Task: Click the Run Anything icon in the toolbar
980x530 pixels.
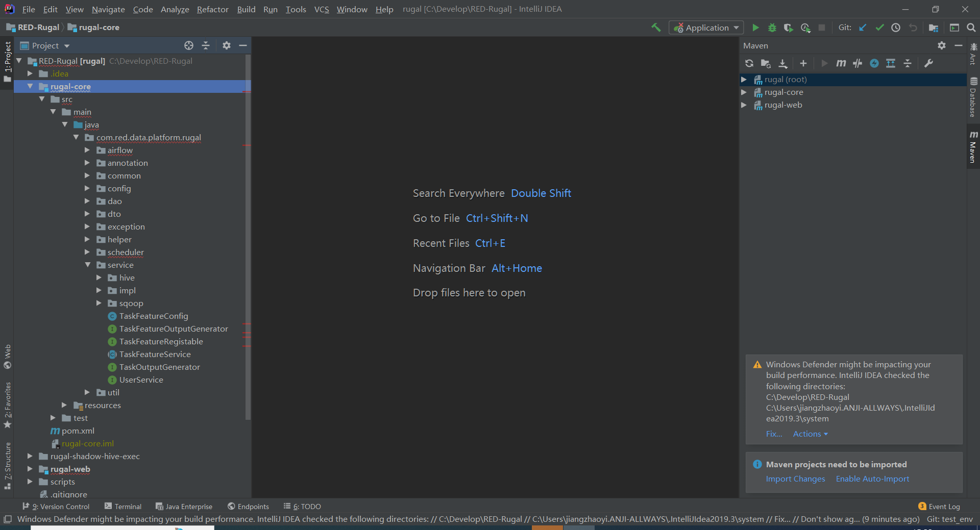Action: pos(954,28)
